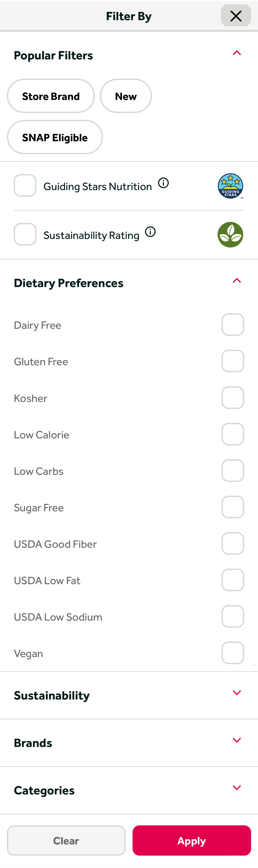
Task: Check the Vegan dietary preference
Action: (233, 653)
